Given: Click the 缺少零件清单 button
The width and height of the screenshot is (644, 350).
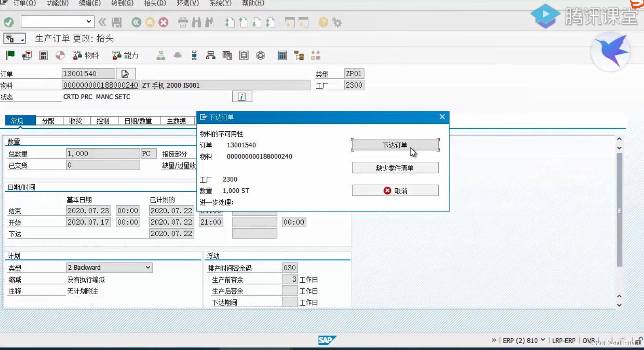Looking at the screenshot, I should [x=395, y=167].
